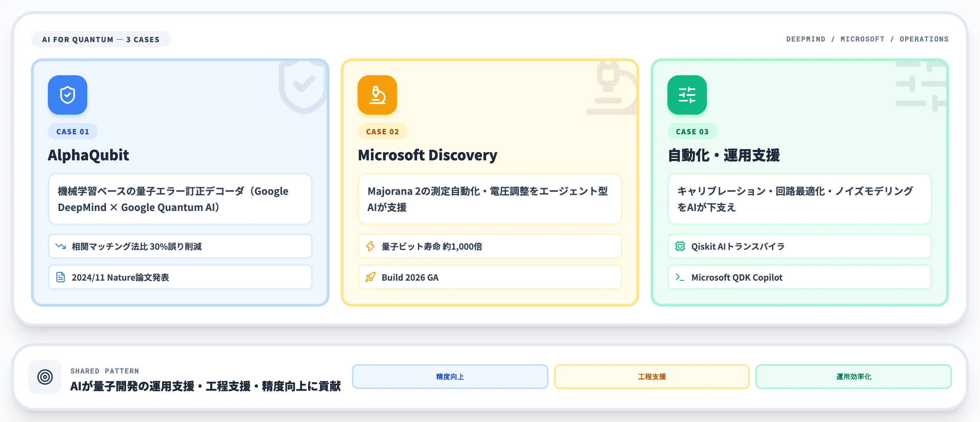Screen dimensions: 980x422
Task: Click the Build 2026 GA row
Action: (x=490, y=277)
